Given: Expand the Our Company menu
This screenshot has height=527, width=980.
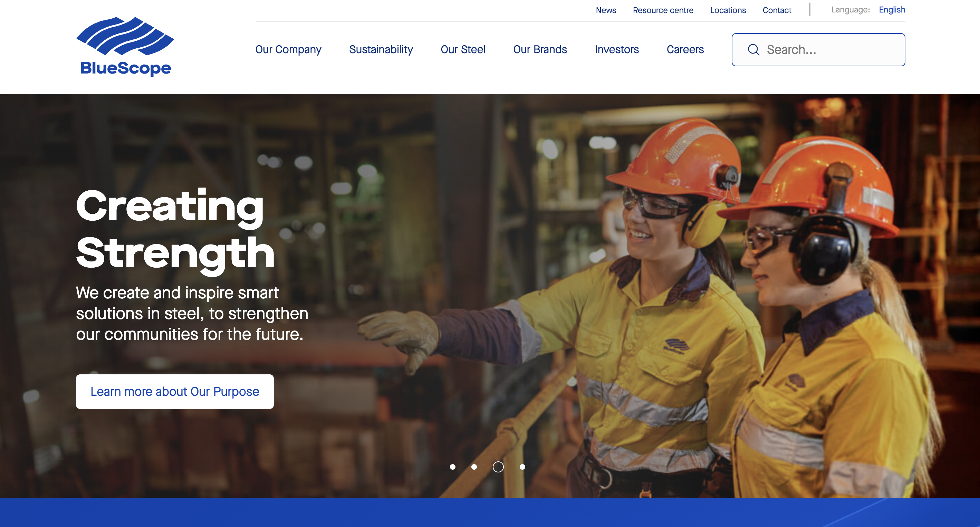Looking at the screenshot, I should (x=288, y=49).
